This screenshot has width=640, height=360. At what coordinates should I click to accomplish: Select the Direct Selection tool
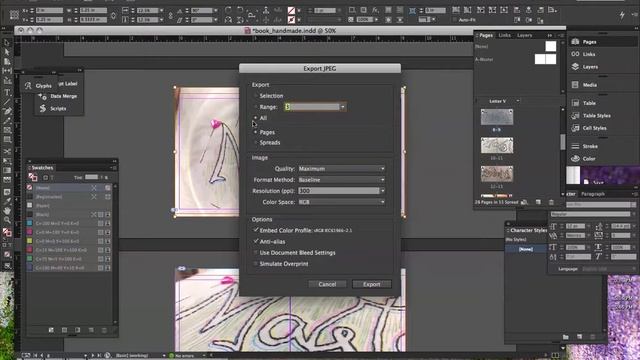(x=7, y=52)
